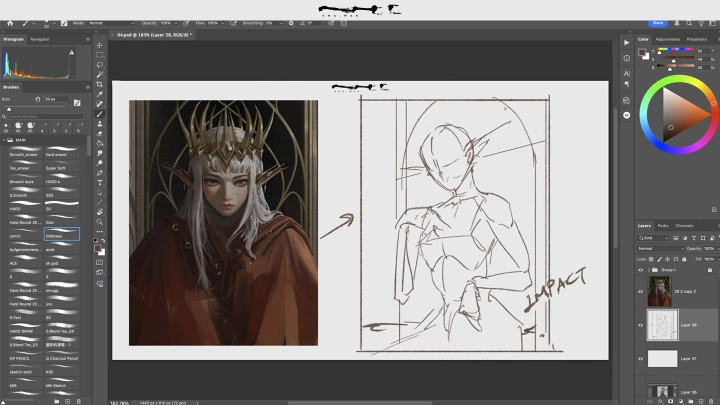Viewport: 720px width, 405px height.
Task: Select the Clone Stamp tool
Action: coord(100,124)
